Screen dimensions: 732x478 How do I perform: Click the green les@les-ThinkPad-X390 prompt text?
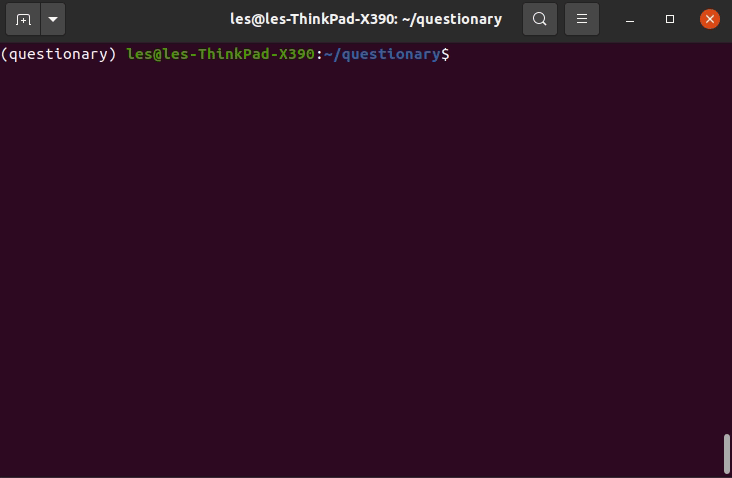point(220,54)
